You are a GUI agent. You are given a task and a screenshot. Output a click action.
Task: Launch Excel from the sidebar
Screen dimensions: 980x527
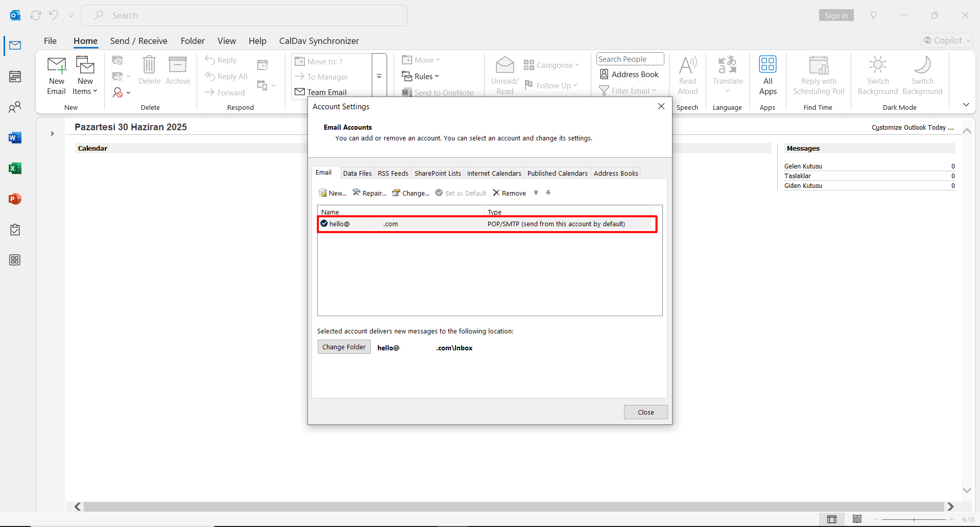[15, 169]
